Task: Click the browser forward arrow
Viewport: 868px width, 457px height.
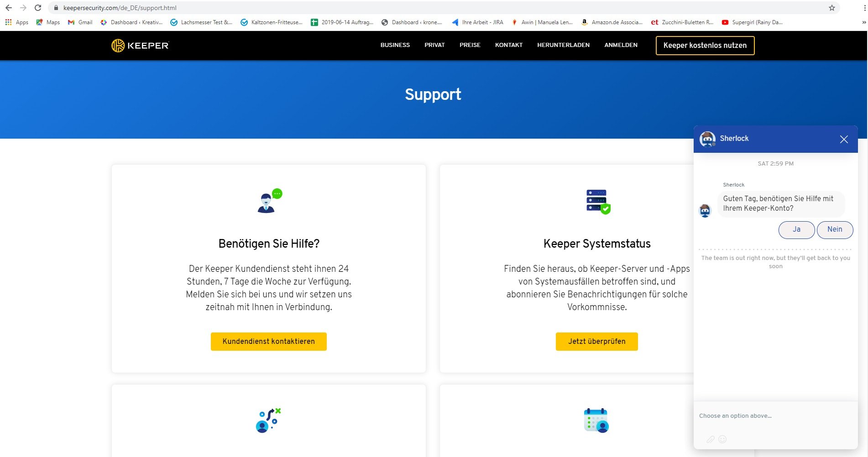Action: [23, 8]
